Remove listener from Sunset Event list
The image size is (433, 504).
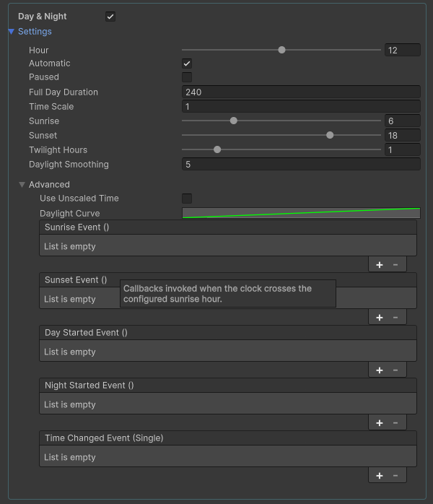395,318
